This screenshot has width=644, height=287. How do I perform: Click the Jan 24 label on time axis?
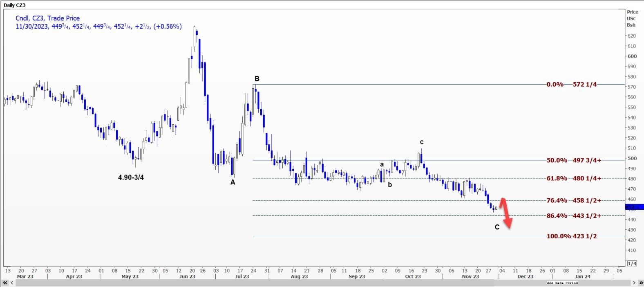point(582,276)
